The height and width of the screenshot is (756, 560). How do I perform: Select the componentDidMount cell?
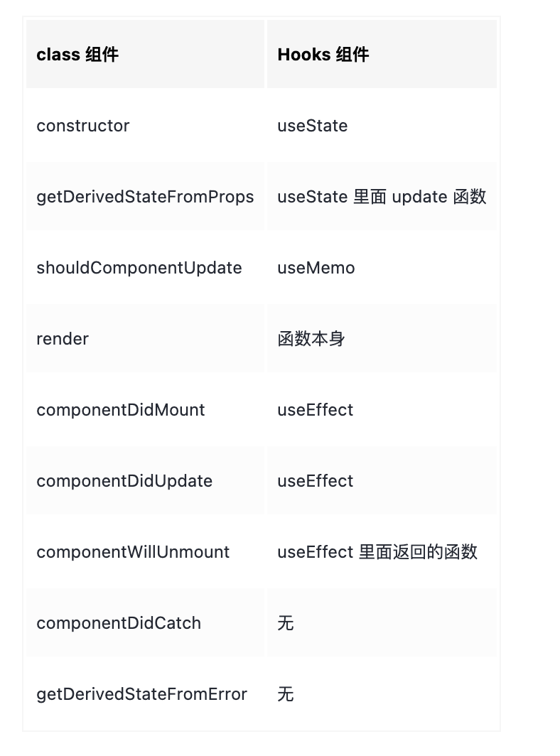tap(121, 410)
